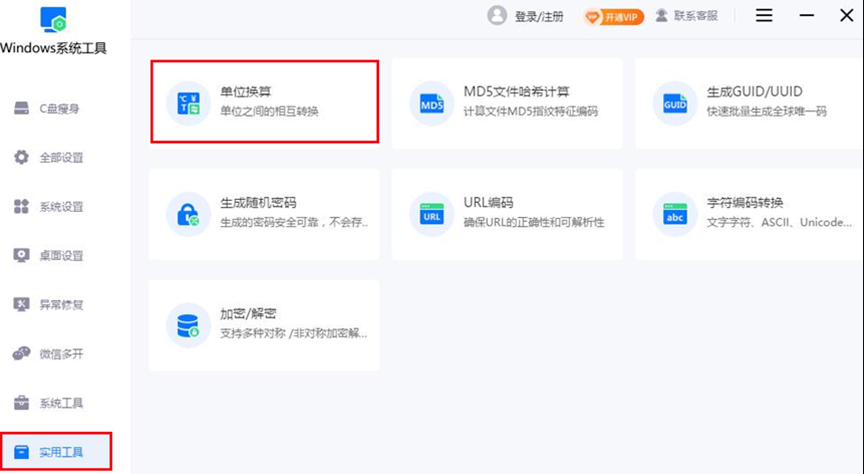The image size is (864, 474).
Task: Click description 快速批量生成全球唯一码
Action: [766, 111]
